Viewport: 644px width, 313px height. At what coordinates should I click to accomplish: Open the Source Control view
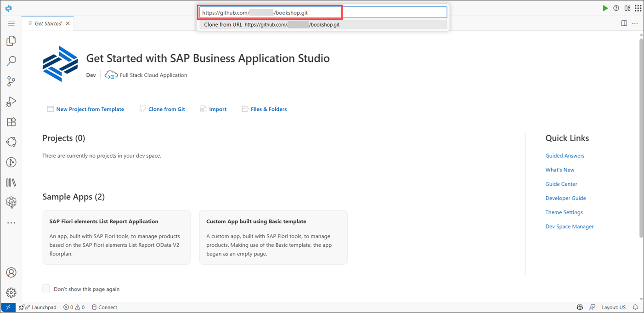pyautogui.click(x=11, y=81)
